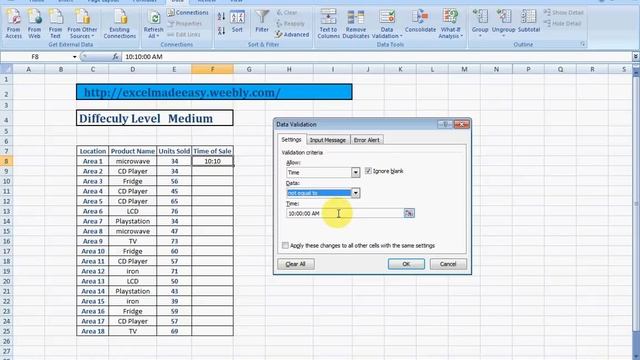The height and width of the screenshot is (360, 640).
Task: Click Hide Detail in Outline group
Action: click(562, 23)
